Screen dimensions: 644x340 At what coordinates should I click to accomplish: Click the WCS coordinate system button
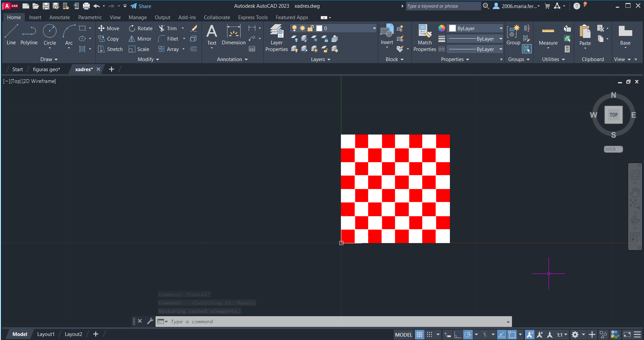tap(613, 149)
